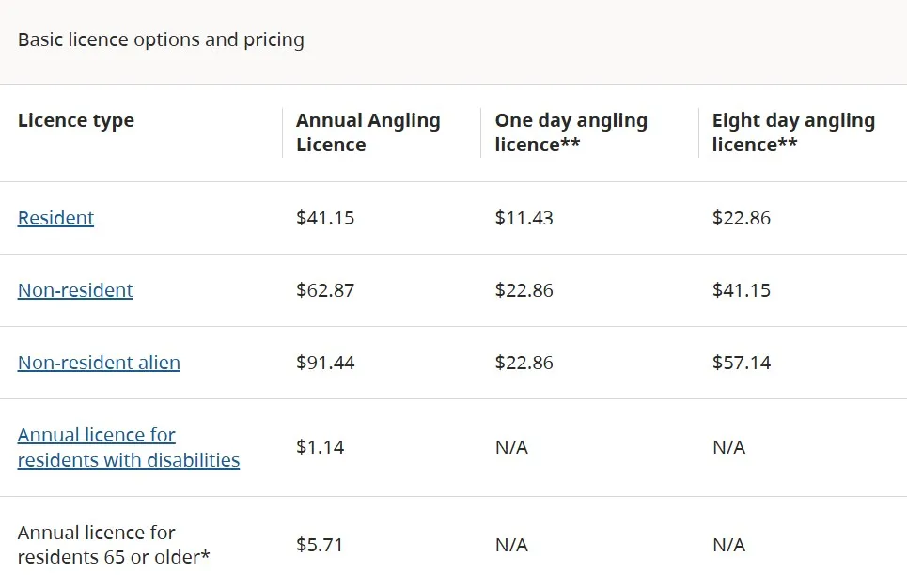The width and height of the screenshot is (907, 588).
Task: Open the Resident licence link
Action: (x=55, y=218)
